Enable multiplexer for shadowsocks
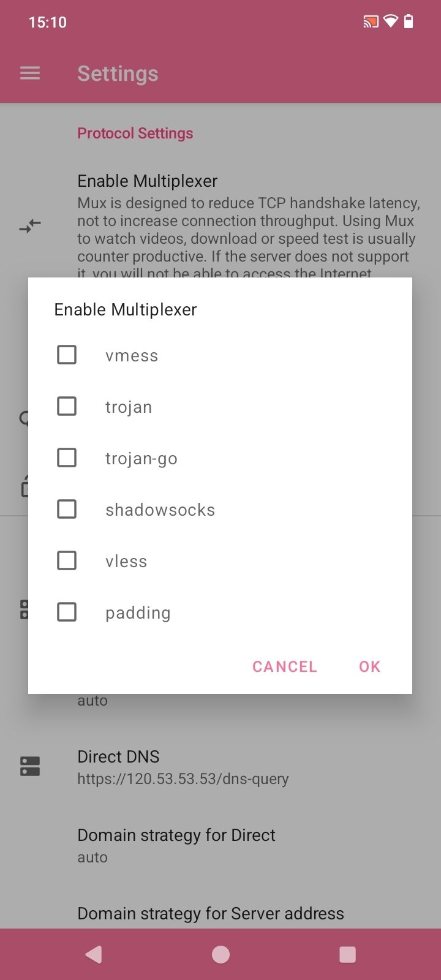The image size is (441, 980). coord(67,509)
